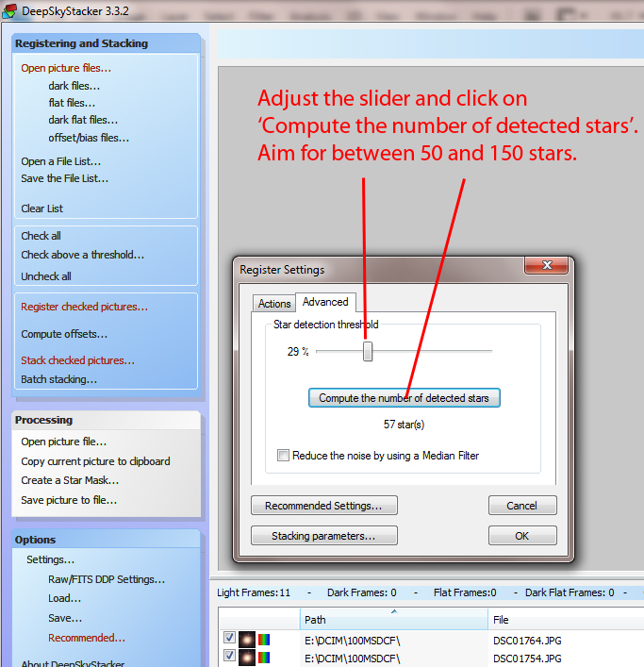Screen dimensions: 644x667
Task: Close the Register Settings dialog
Action: click(547, 265)
